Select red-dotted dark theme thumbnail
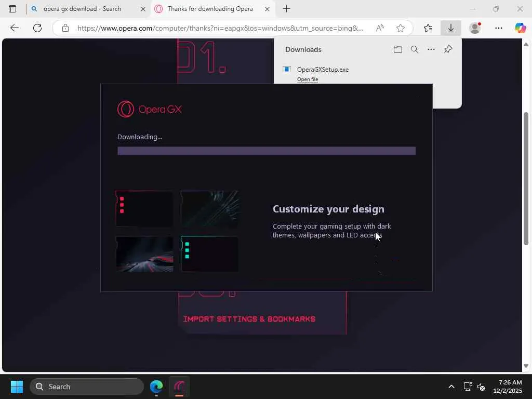The image size is (532, 399). click(144, 209)
